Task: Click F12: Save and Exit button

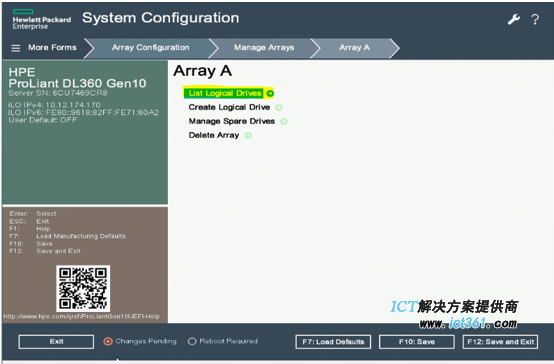Action: (x=501, y=342)
